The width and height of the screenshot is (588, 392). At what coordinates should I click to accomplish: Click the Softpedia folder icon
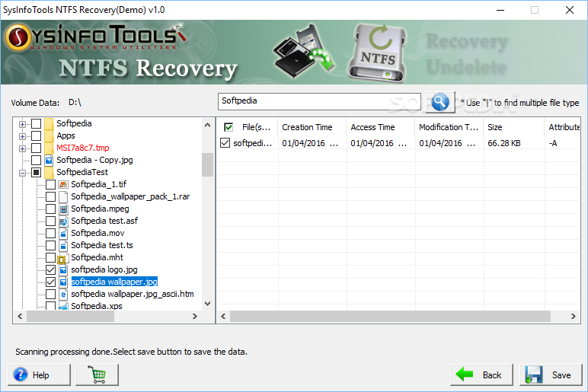[x=49, y=123]
